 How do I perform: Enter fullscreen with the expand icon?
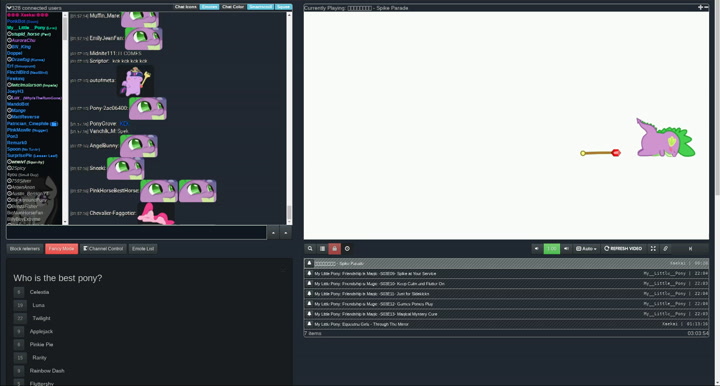click(x=653, y=248)
